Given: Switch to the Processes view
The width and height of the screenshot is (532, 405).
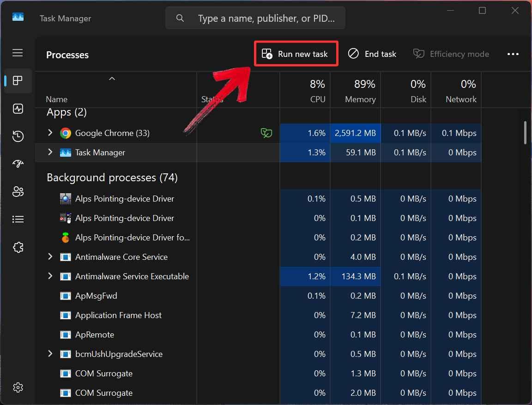Looking at the screenshot, I should tap(18, 81).
